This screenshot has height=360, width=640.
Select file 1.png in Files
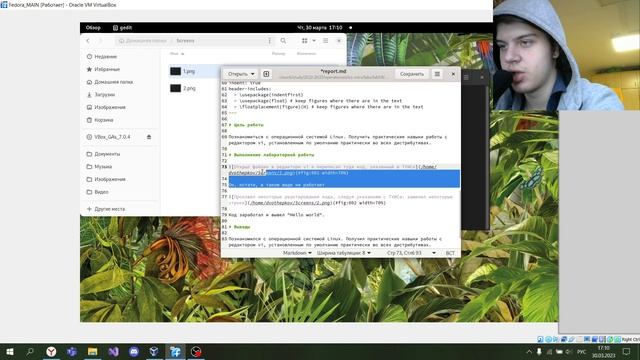[x=189, y=71]
